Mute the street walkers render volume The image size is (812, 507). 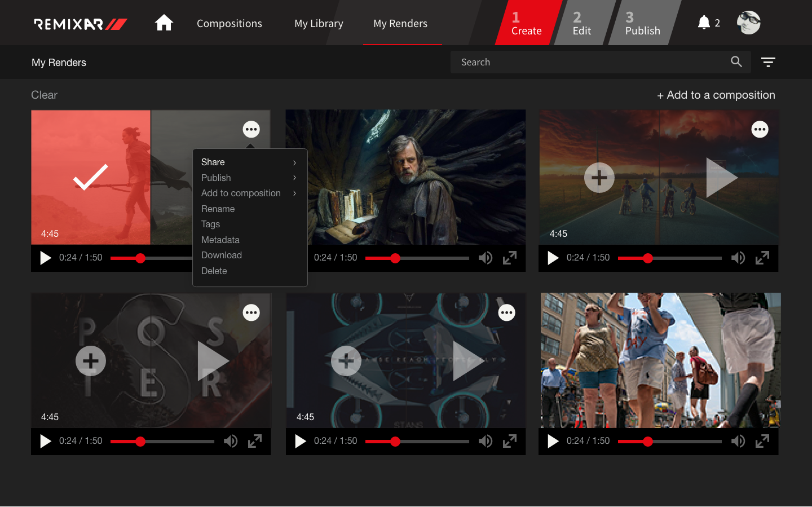(x=738, y=441)
